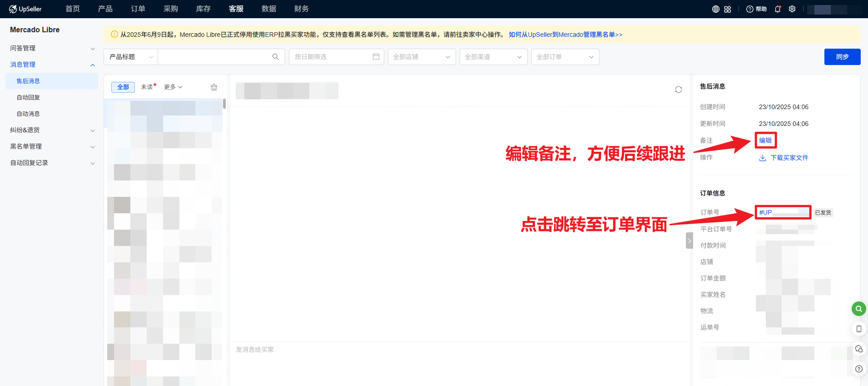Click the globe language icon

(715, 9)
